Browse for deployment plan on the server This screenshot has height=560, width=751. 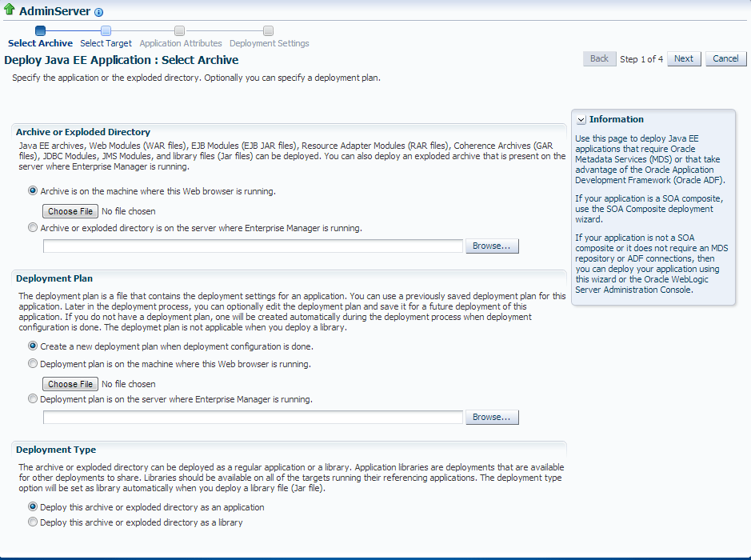[492, 418]
